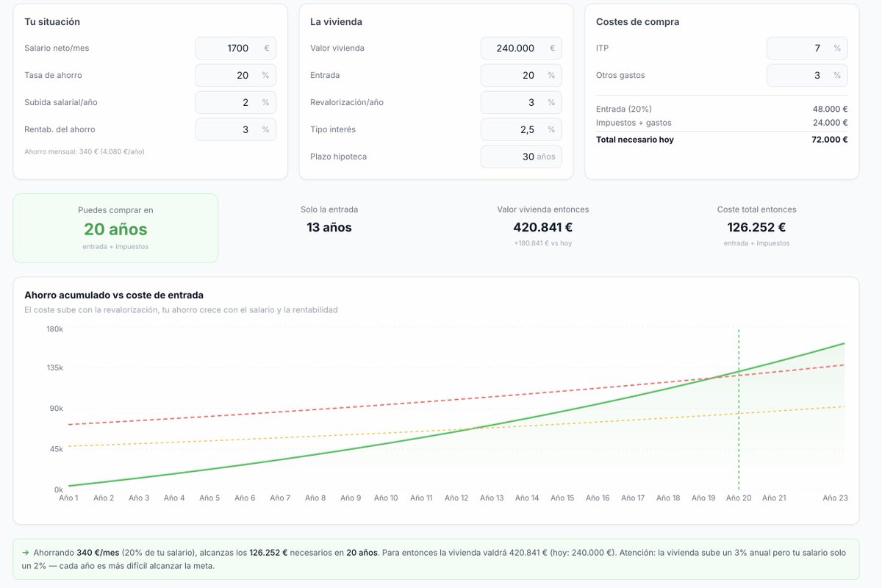Select the 420.841 € valor vivienda figure

tap(542, 228)
